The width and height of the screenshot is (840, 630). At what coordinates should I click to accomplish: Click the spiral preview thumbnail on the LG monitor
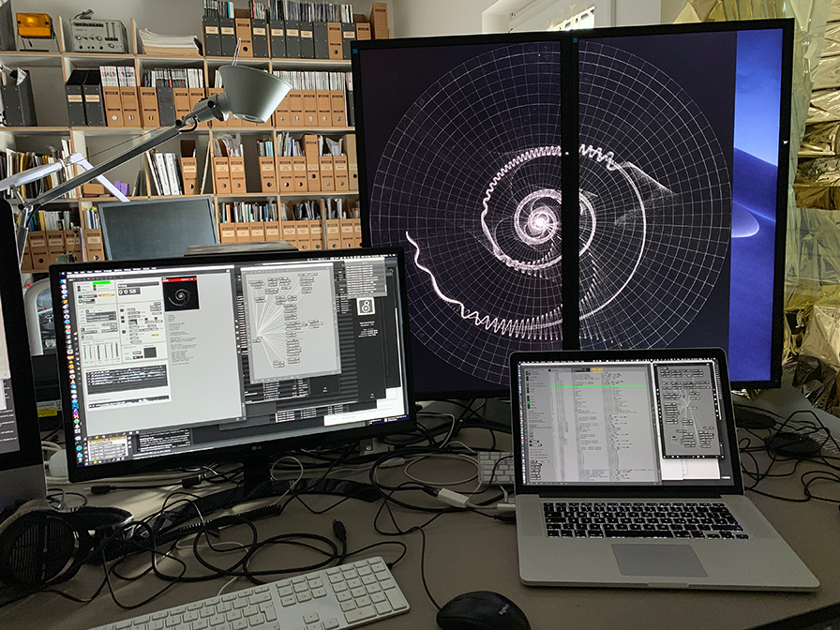click(x=182, y=296)
